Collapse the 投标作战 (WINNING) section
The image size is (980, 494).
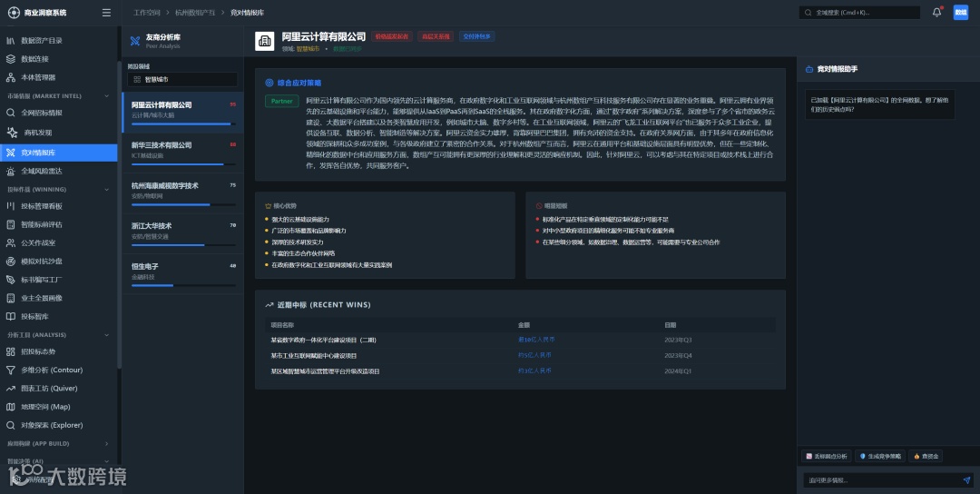point(106,190)
